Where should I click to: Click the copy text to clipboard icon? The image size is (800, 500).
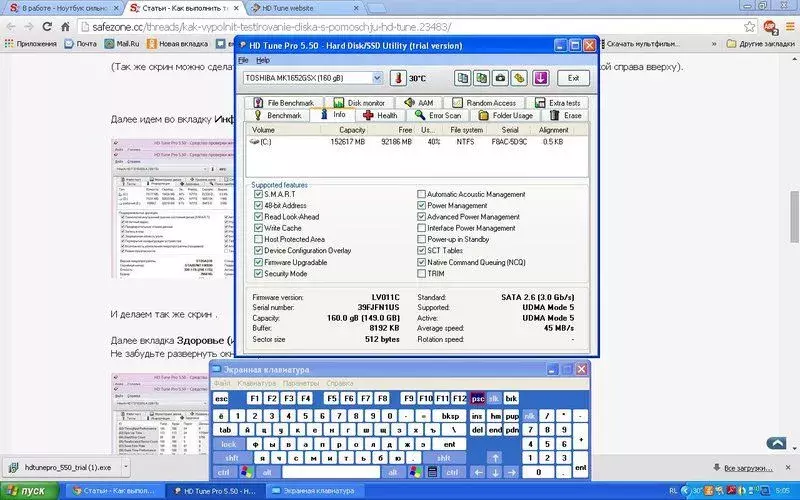(462, 78)
